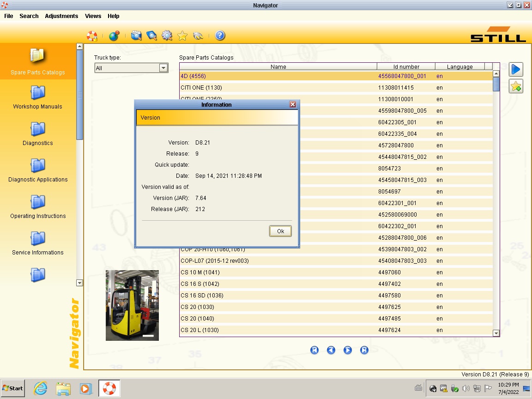Click Ok in the Information dialog

point(280,231)
